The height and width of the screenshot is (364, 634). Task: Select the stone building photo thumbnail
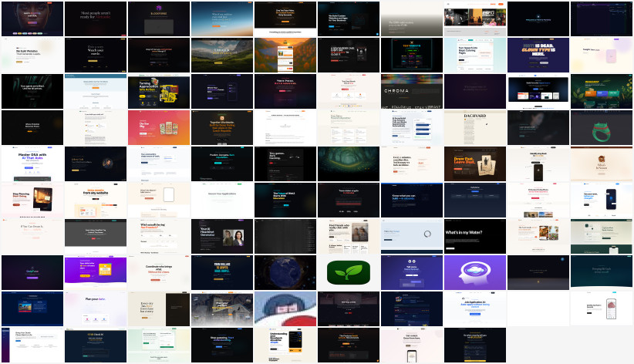pos(222,309)
